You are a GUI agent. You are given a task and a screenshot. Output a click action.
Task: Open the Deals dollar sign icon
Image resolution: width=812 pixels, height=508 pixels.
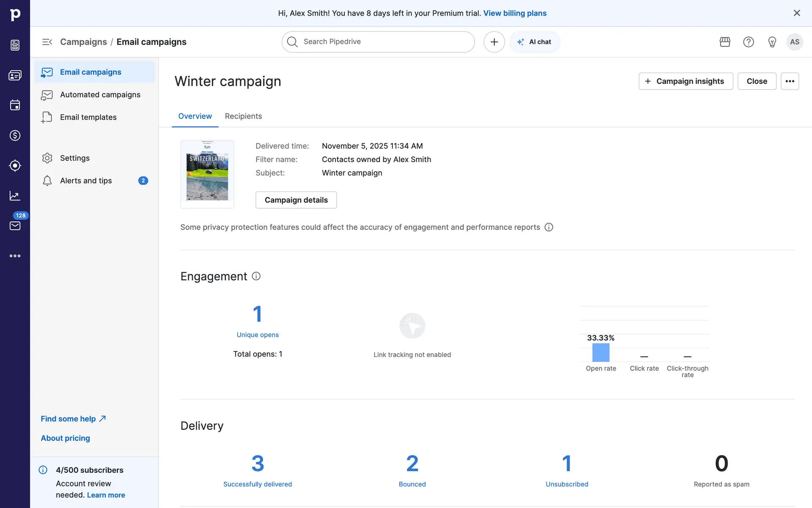pos(15,135)
